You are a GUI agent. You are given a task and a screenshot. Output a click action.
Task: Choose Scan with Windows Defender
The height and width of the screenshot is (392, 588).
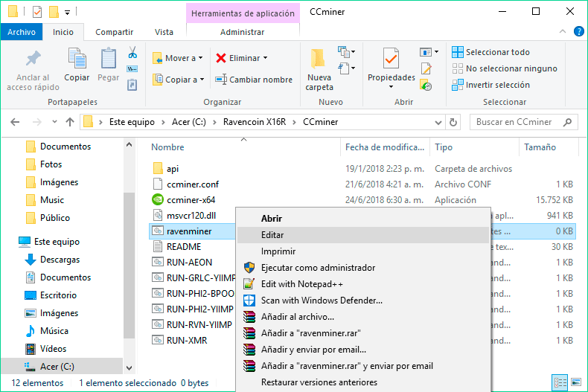coord(363,301)
